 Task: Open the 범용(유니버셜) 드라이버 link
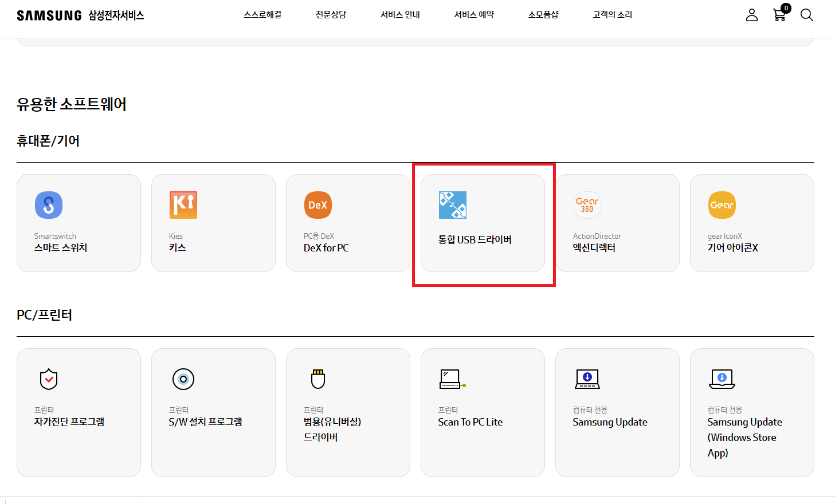[x=332, y=430]
